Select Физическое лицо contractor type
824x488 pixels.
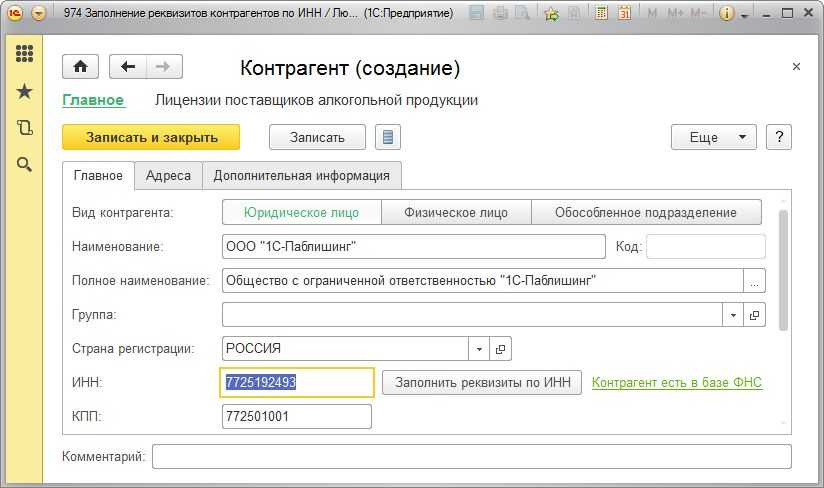coord(456,212)
